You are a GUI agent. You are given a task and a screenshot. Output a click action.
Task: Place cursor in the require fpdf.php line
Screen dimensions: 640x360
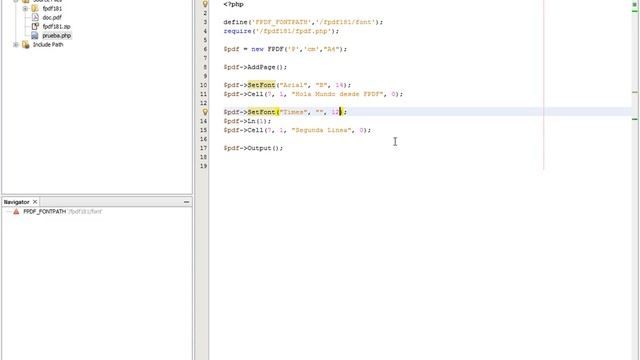pyautogui.click(x=281, y=31)
